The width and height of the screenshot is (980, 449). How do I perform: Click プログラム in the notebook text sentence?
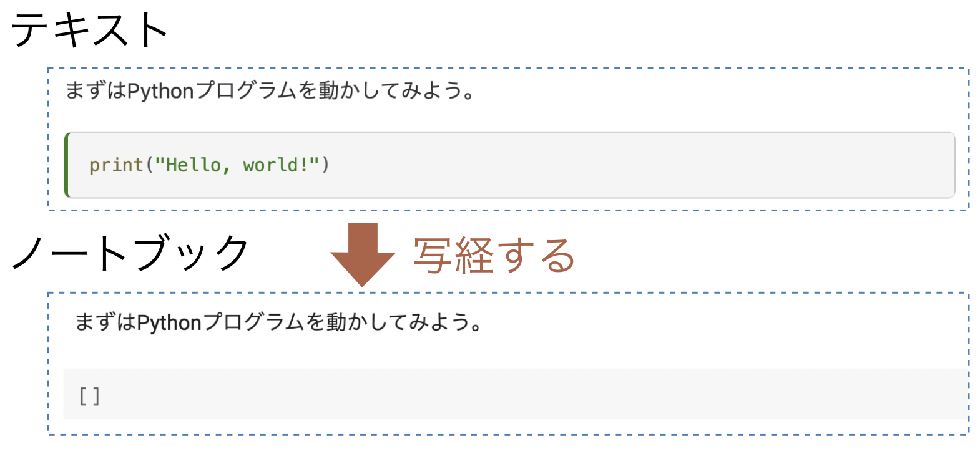click(x=253, y=322)
